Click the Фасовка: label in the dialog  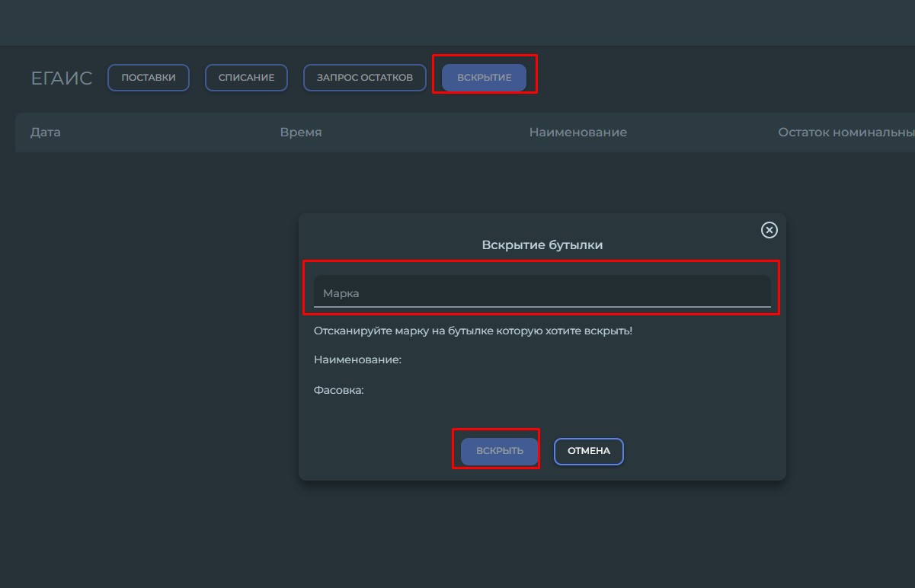[339, 391]
